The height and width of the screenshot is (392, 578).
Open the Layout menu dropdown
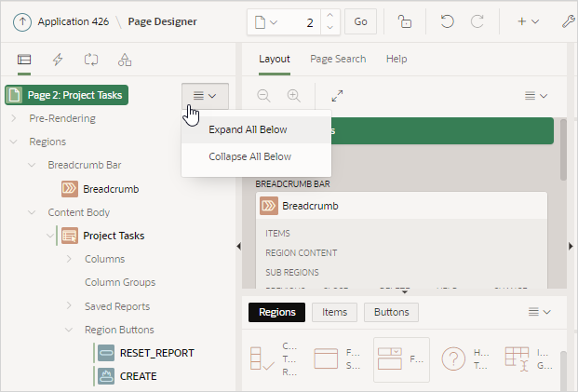pos(535,96)
